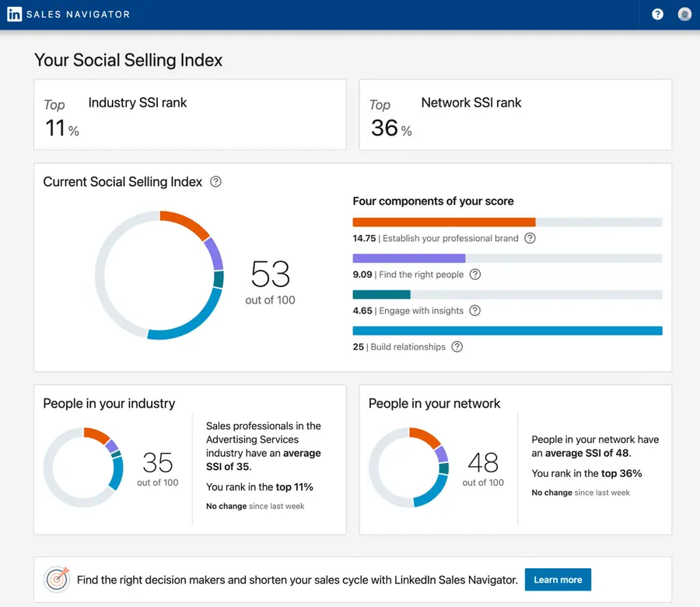
Task: Click the Build relationships progress bar
Action: (507, 330)
